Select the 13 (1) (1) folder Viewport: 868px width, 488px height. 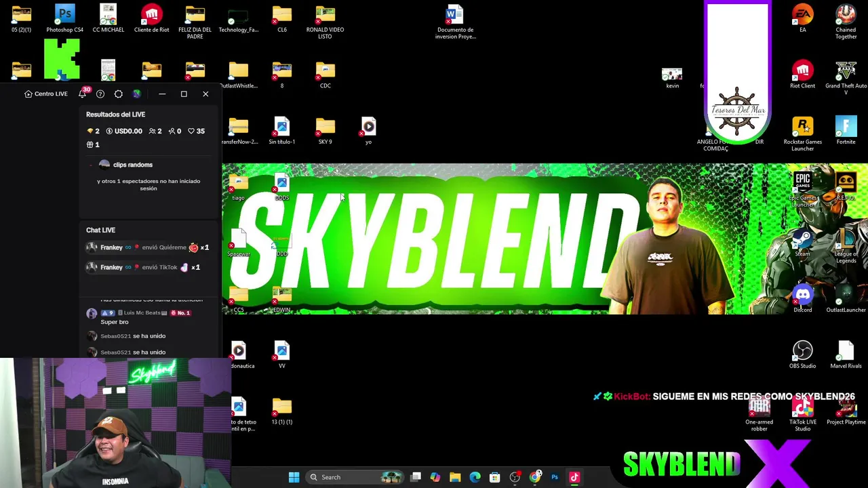[281, 411]
